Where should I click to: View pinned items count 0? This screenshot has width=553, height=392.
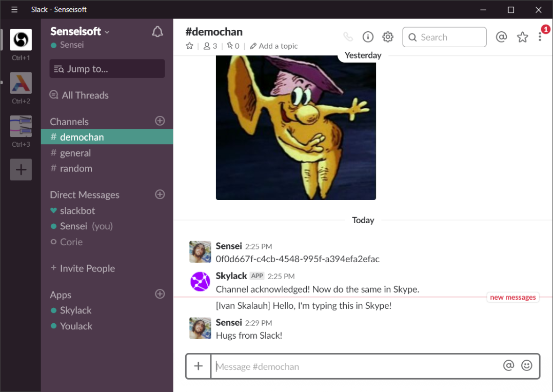(233, 46)
